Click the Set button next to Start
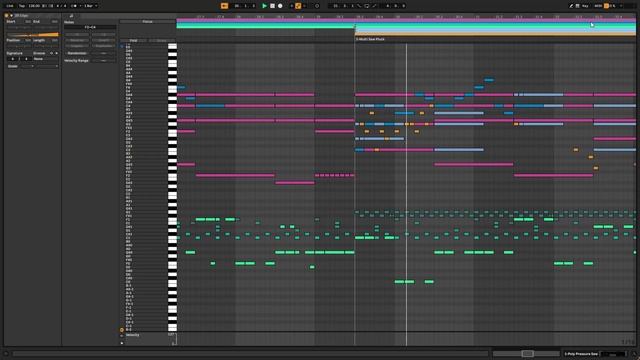The height and width of the screenshot is (360, 640). point(28,22)
